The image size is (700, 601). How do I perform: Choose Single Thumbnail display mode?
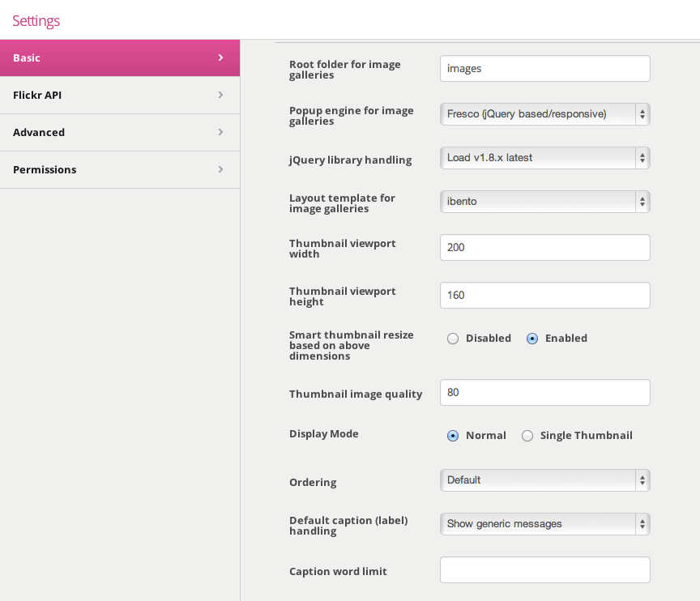(527, 436)
